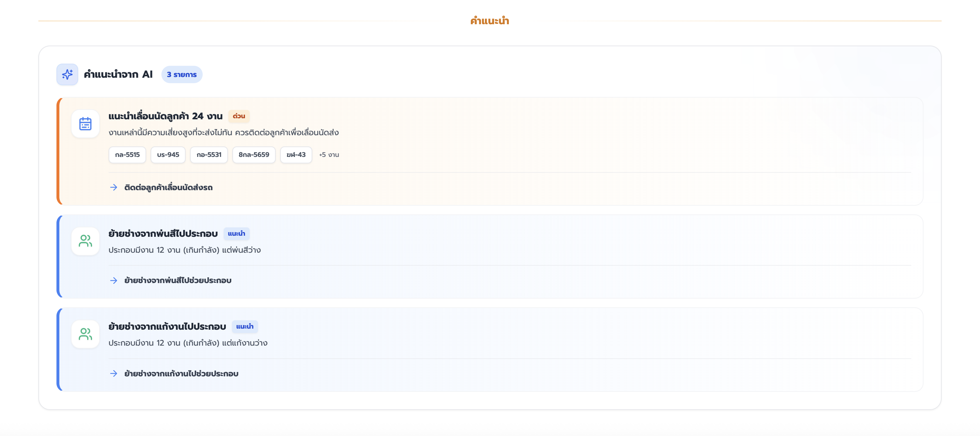Click description ending with แต่พ่นสีว่าง
Viewport: 980px width, 436px height.
pos(185,250)
